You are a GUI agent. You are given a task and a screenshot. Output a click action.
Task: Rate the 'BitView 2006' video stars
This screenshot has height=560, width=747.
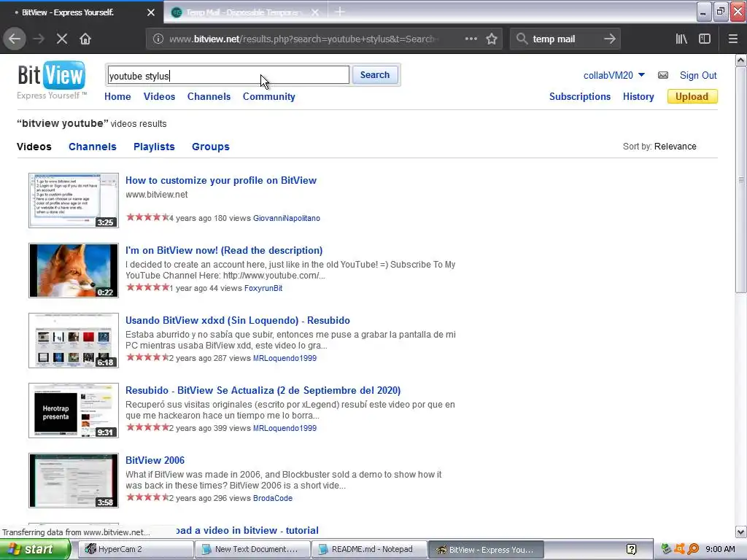pos(147,497)
